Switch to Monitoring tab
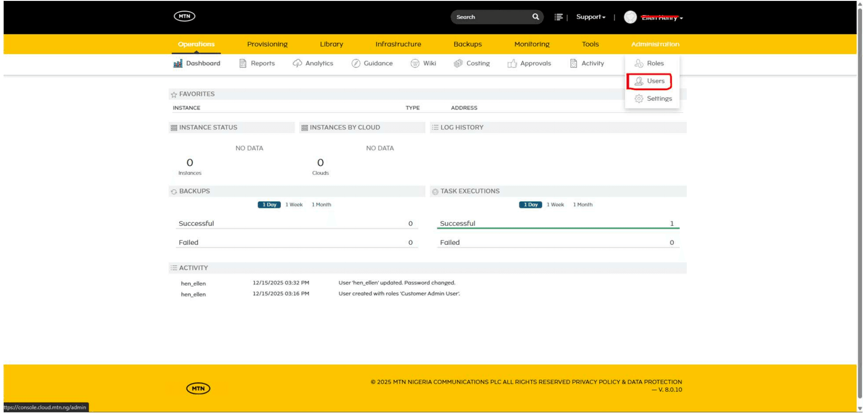Image resolution: width=868 pixels, height=416 pixels. coord(532,44)
